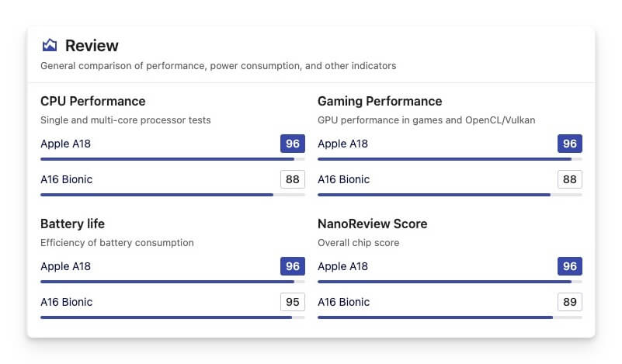The image size is (622, 364).
Task: Click A16 Bionic 95 badge under Battery life
Action: click(x=293, y=302)
